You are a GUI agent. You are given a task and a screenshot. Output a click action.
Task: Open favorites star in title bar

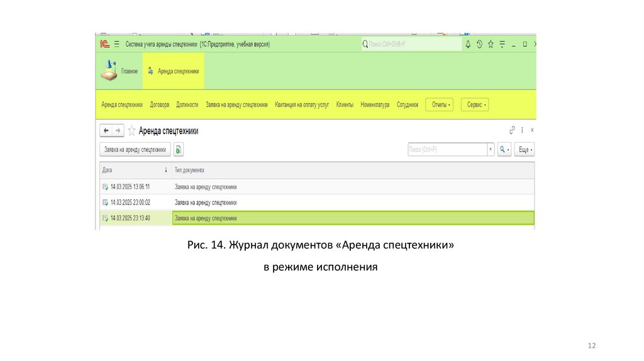pyautogui.click(x=491, y=44)
